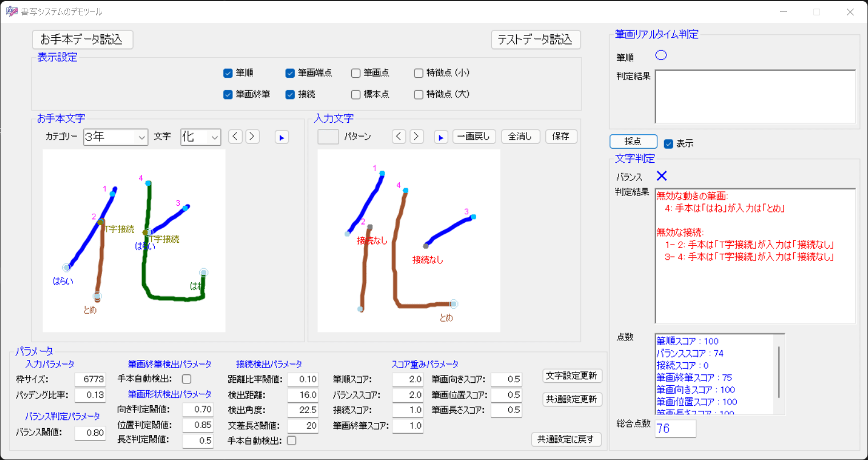Enable 手本自動検出 under 接続検出パラメータ
Viewport: 868px width, 460px height.
(292, 441)
